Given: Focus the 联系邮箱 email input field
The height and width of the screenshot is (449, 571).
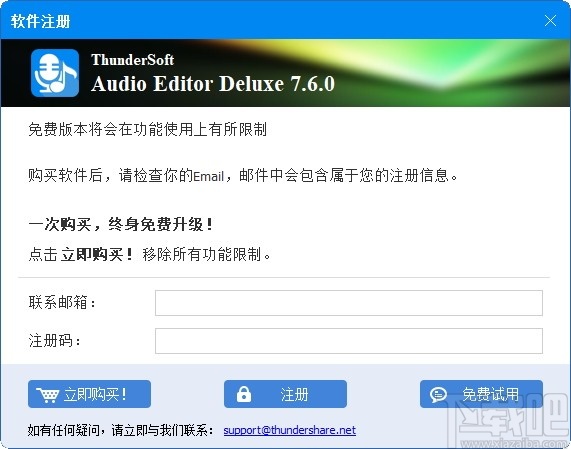Looking at the screenshot, I should click(348, 303).
